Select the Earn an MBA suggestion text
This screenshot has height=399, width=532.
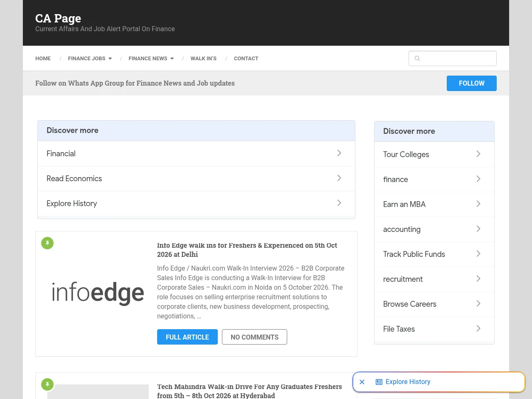point(404,204)
